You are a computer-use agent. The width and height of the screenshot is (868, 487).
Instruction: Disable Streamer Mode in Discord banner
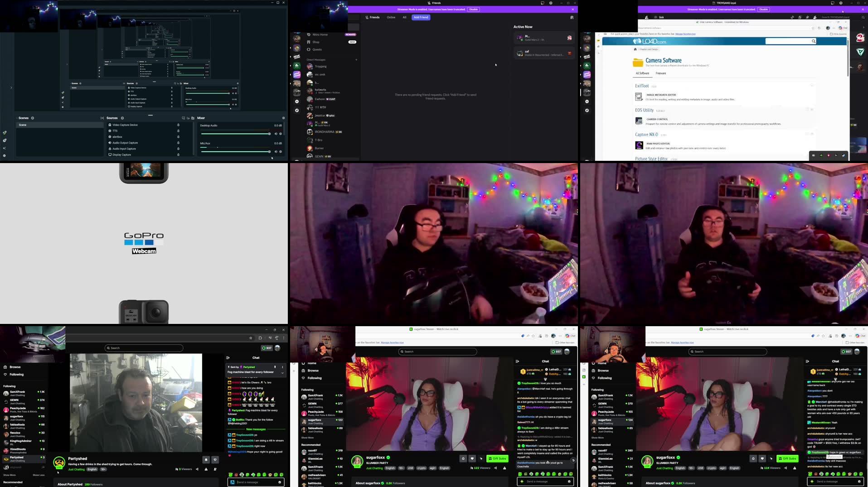(473, 9)
